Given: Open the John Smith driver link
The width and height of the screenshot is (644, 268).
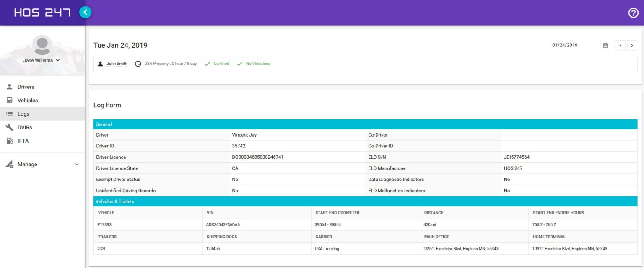Looking at the screenshot, I should click(117, 64).
